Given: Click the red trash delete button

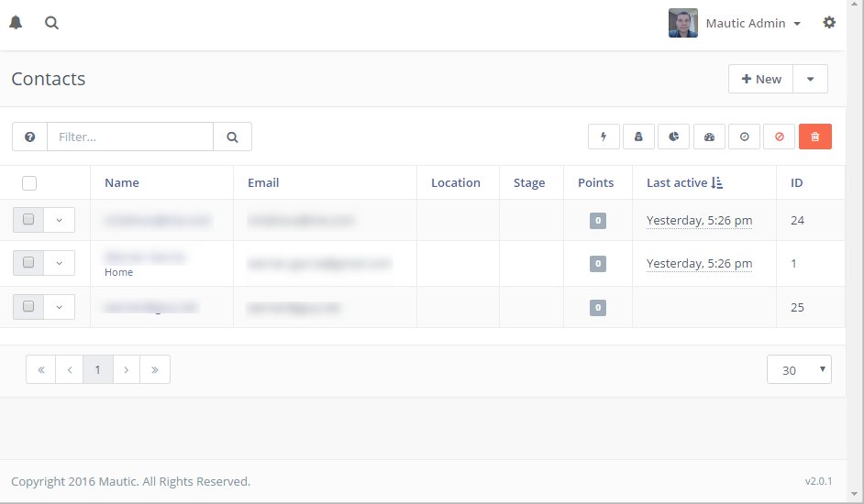Looking at the screenshot, I should [814, 137].
